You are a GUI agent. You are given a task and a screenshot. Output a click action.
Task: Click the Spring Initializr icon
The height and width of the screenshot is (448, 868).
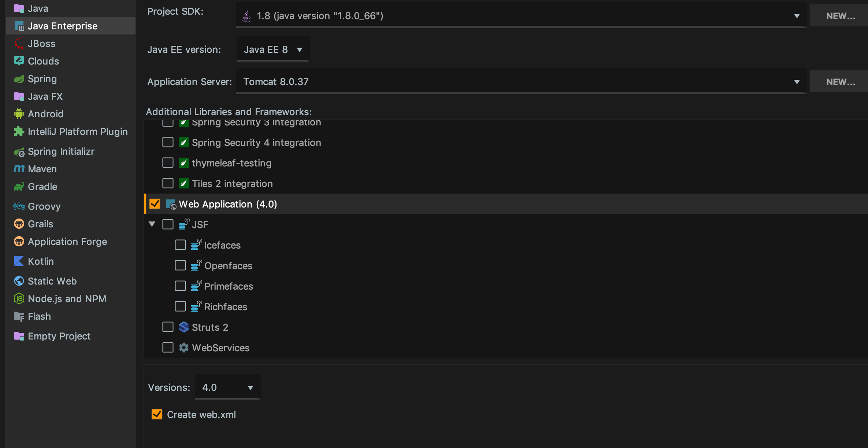point(19,151)
